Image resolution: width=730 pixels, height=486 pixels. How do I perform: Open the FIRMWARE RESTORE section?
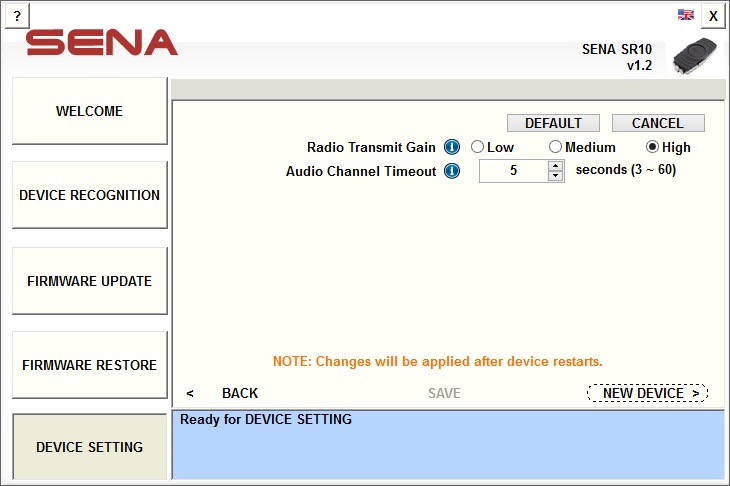coord(89,364)
